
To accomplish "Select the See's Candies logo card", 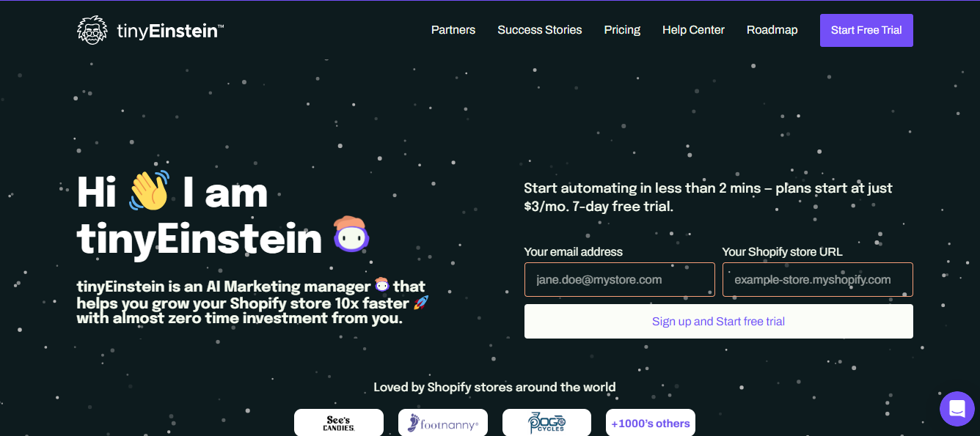I will 339,423.
